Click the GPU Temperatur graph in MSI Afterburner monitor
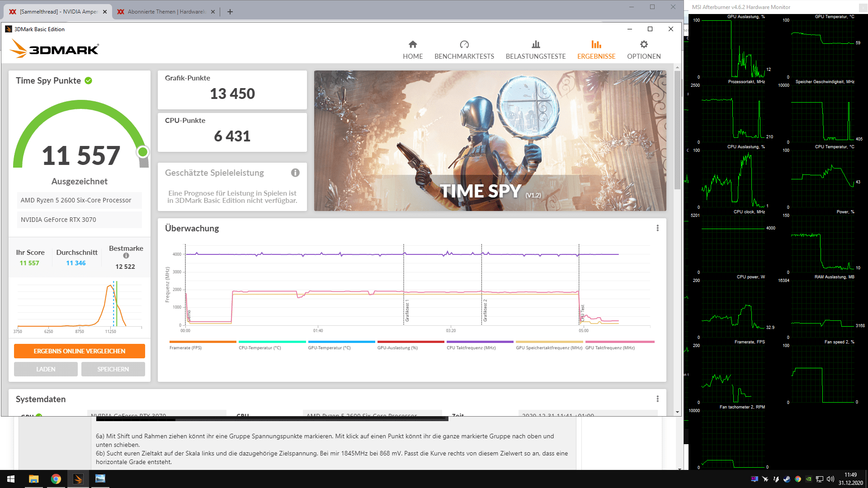The width and height of the screenshot is (868, 488). [824, 48]
